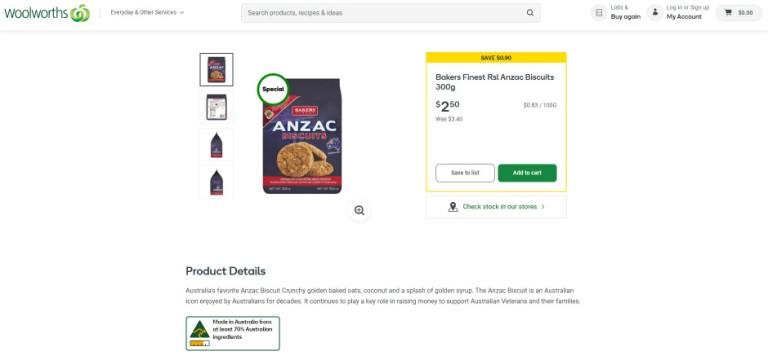
Task: Open the Lists & Buy again icon
Action: (x=599, y=13)
